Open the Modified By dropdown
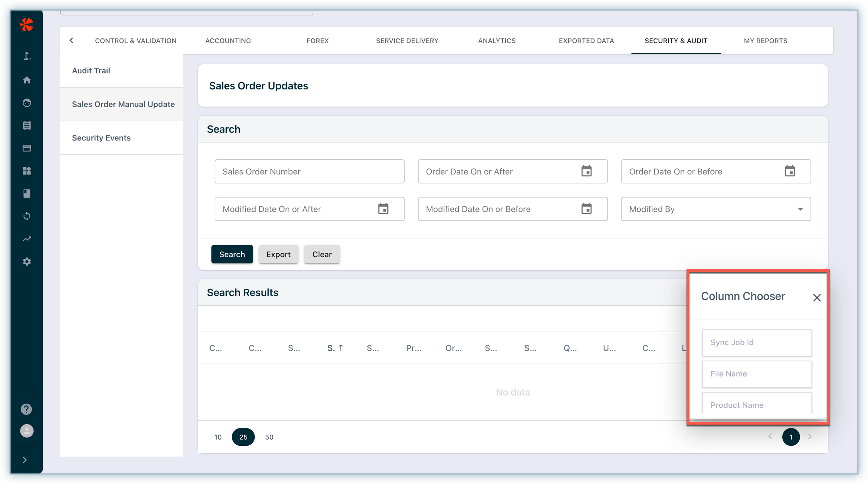Image resolution: width=868 pixels, height=484 pixels. [716, 209]
